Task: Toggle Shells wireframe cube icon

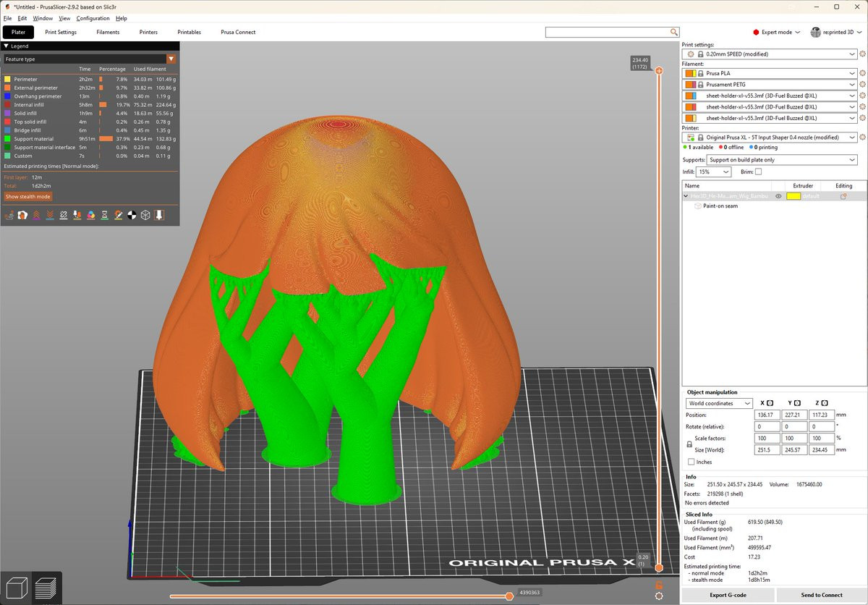Action: [145, 215]
